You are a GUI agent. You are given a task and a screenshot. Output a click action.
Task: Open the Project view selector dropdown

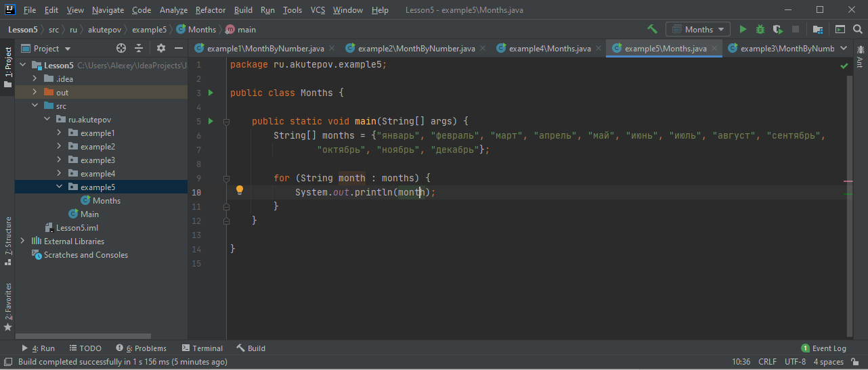coord(47,48)
